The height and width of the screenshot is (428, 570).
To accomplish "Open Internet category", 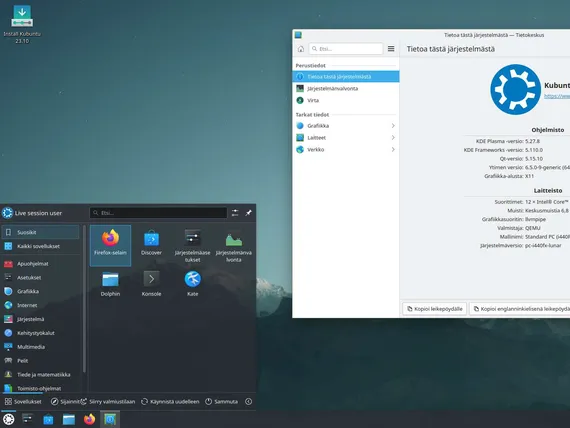I will point(40,305).
